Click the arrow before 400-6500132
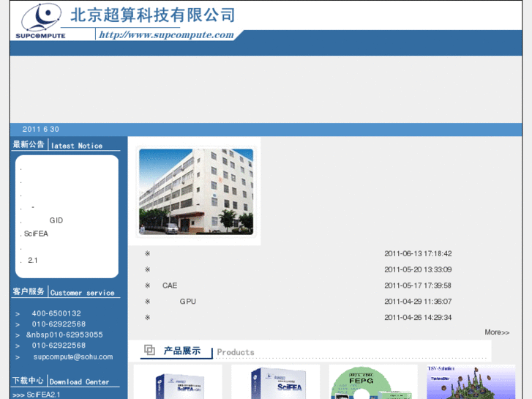 (x=18, y=314)
